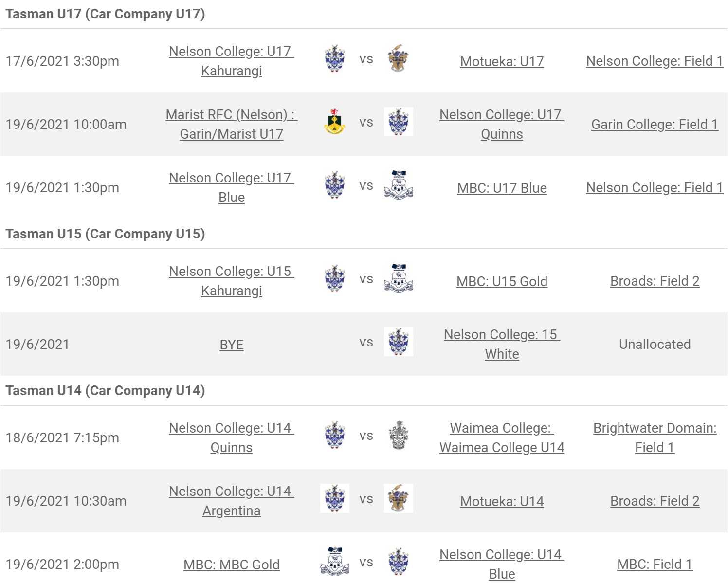Click Motueka crest in U14 Argentina match
Screen dimensions: 728x583
(398, 499)
